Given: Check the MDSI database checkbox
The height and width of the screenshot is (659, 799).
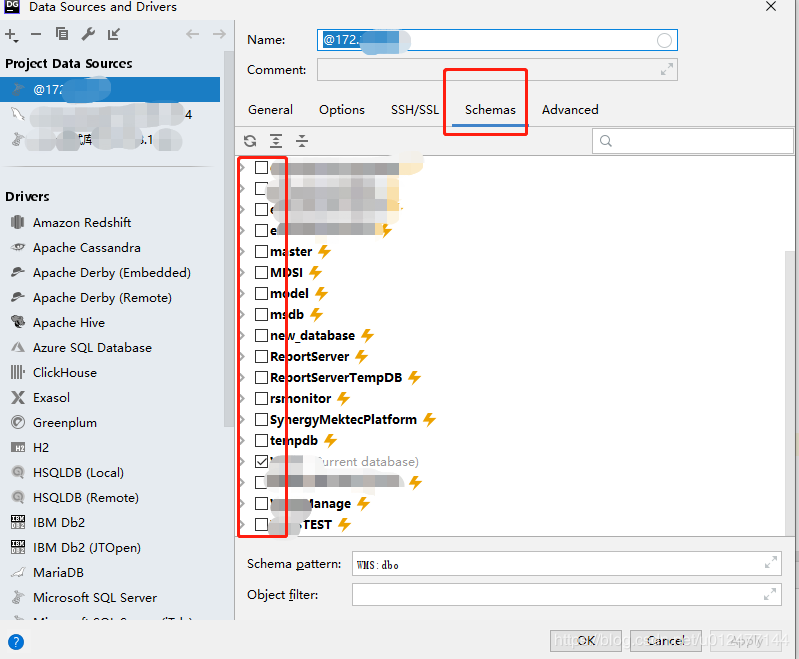Looking at the screenshot, I should (x=261, y=272).
